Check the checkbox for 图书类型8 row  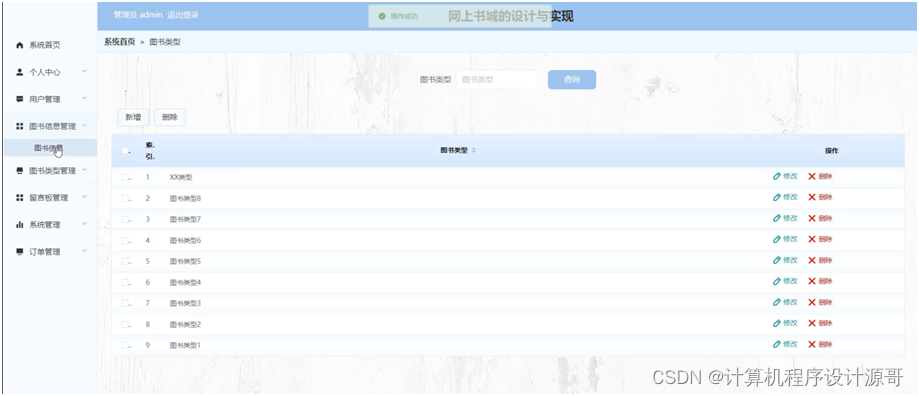[x=125, y=198]
